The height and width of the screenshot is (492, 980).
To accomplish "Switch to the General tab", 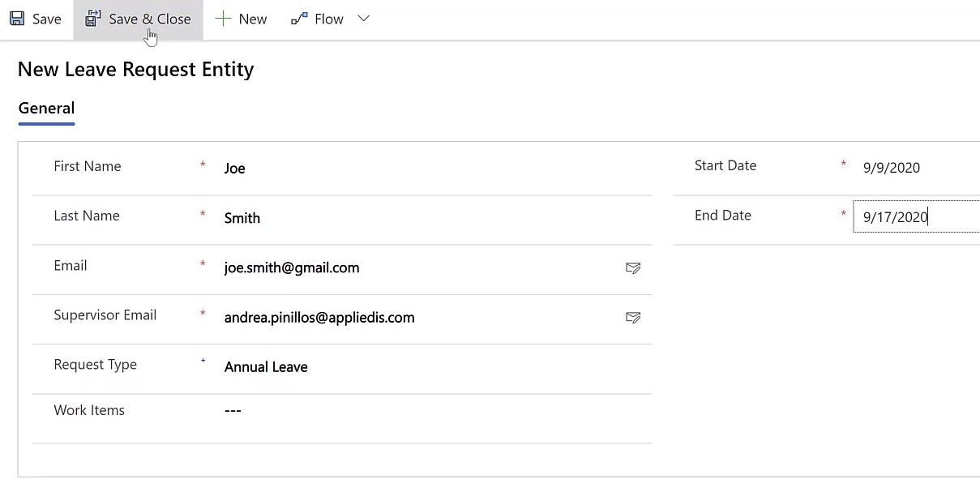I will point(46,109).
